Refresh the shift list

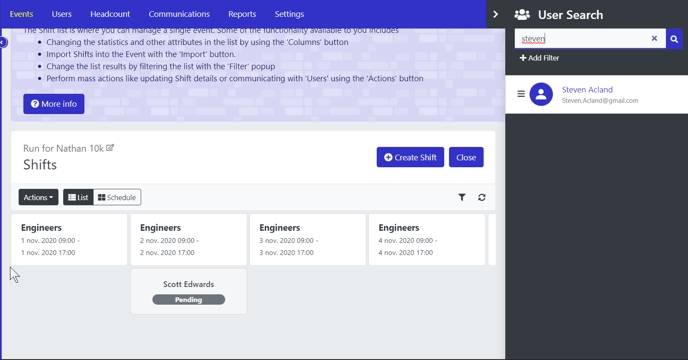tap(482, 198)
